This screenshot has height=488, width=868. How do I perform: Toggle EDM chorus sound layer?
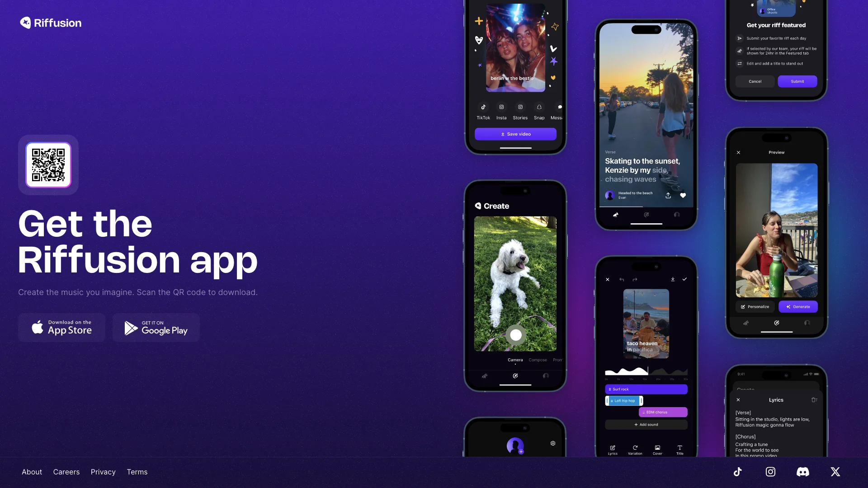663,412
